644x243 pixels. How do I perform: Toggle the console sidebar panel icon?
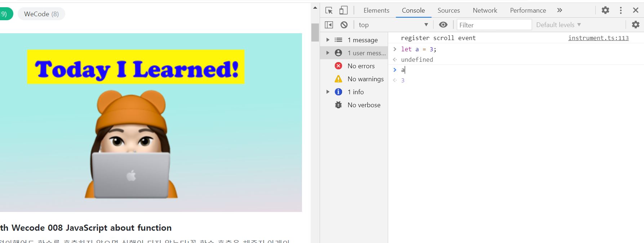click(329, 25)
